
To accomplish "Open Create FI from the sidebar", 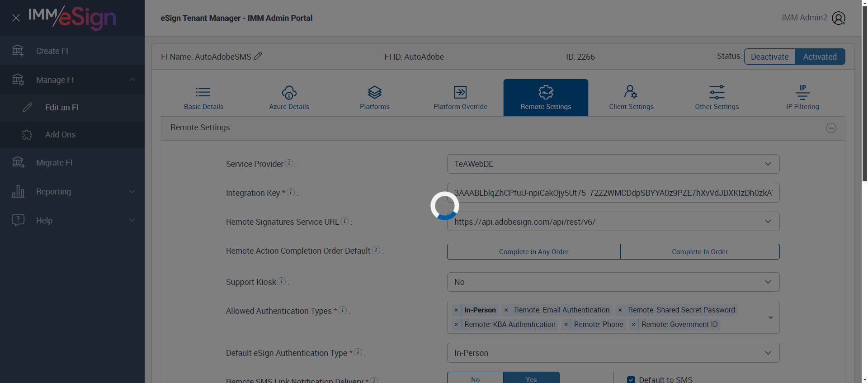I will [72, 51].
